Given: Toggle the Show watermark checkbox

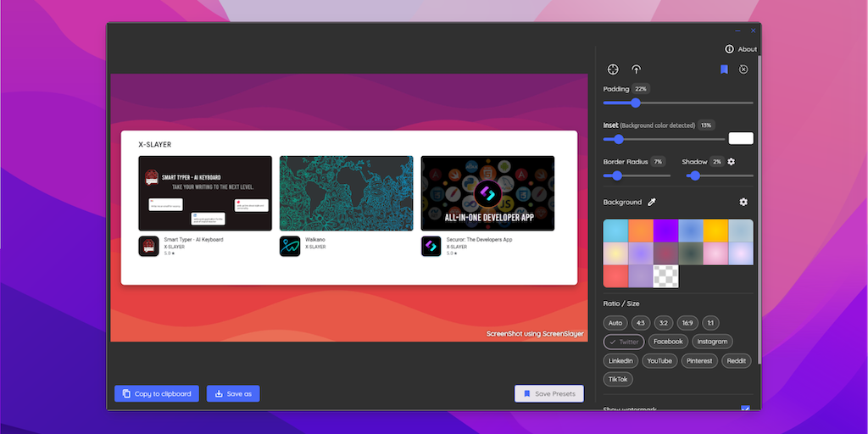Looking at the screenshot, I should click(746, 409).
